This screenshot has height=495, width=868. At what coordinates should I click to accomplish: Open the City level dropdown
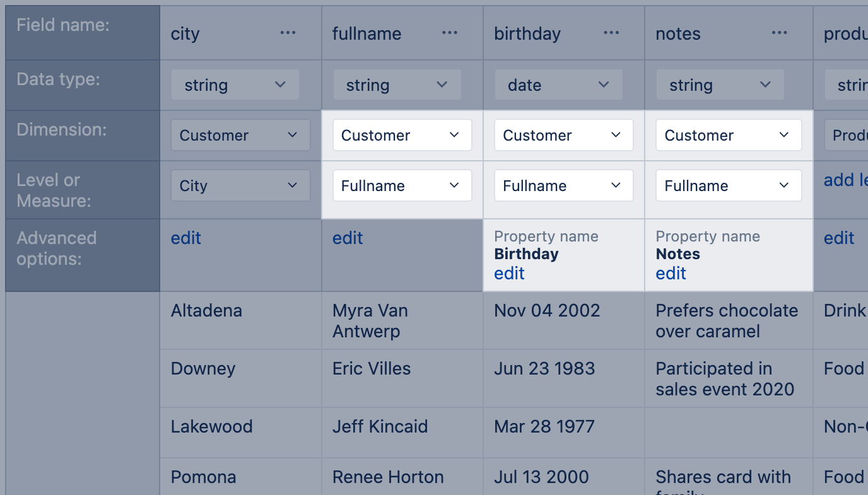[x=240, y=186]
